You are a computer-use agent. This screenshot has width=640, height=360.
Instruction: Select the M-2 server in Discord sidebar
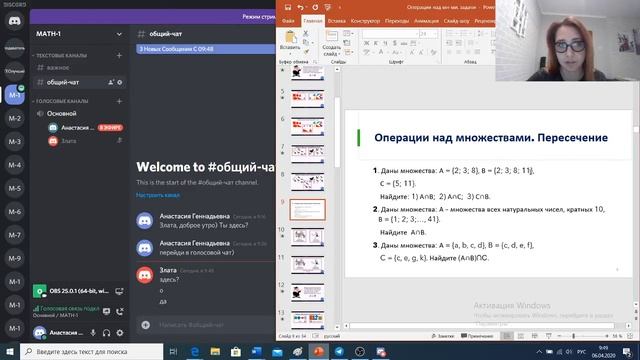tap(14, 118)
